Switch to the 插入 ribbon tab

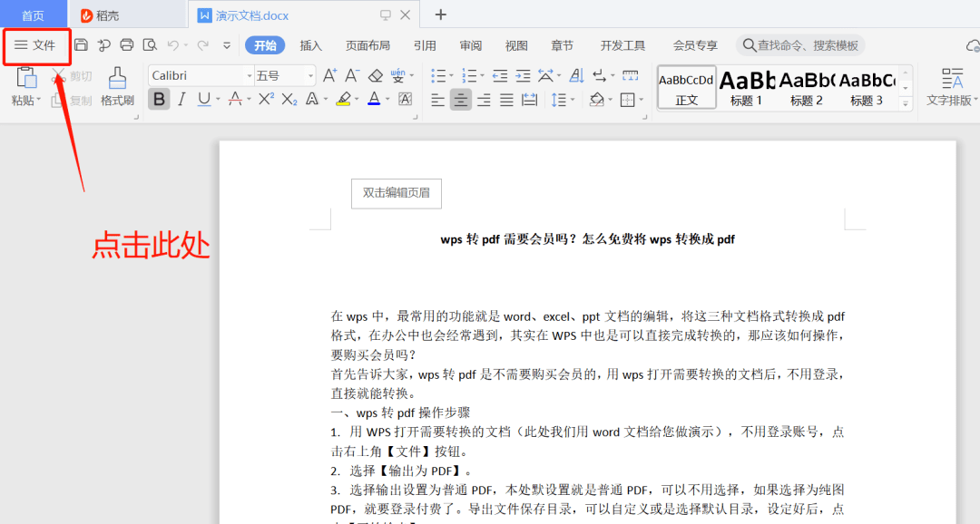[x=310, y=45]
